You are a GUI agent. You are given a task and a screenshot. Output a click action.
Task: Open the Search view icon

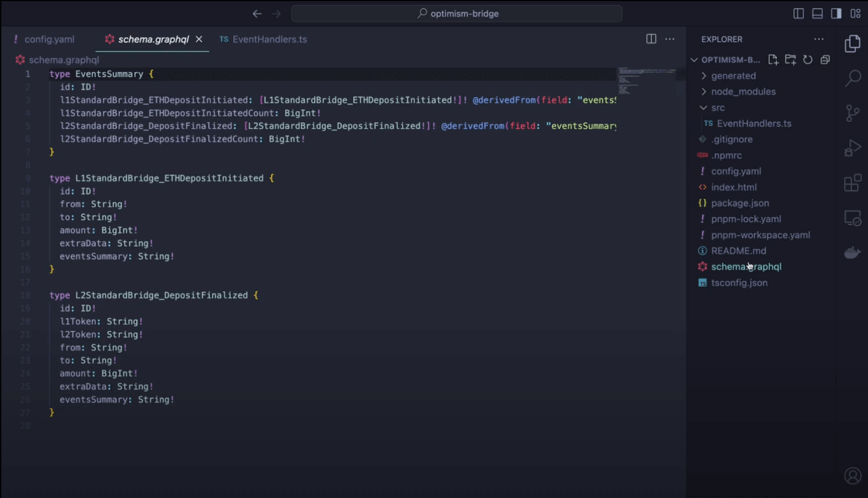click(852, 77)
